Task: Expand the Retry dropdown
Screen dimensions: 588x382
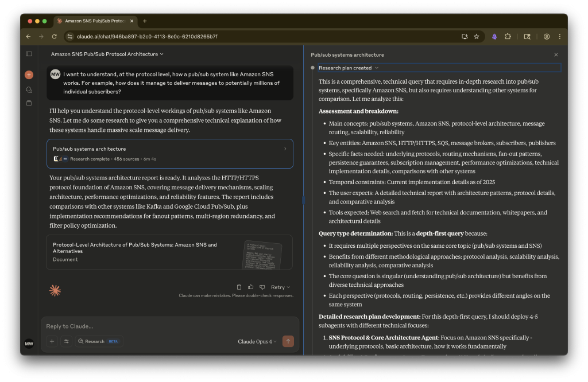Action: coord(280,287)
